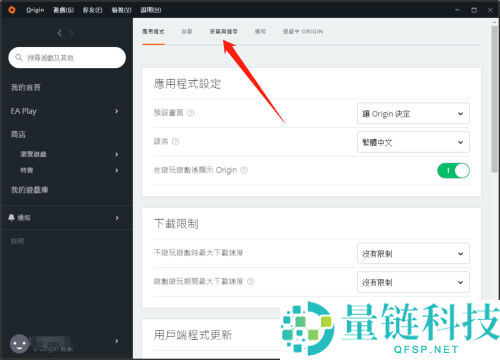Open 我的首頁 in the sidebar
This screenshot has width=500, height=360.
[x=26, y=87]
